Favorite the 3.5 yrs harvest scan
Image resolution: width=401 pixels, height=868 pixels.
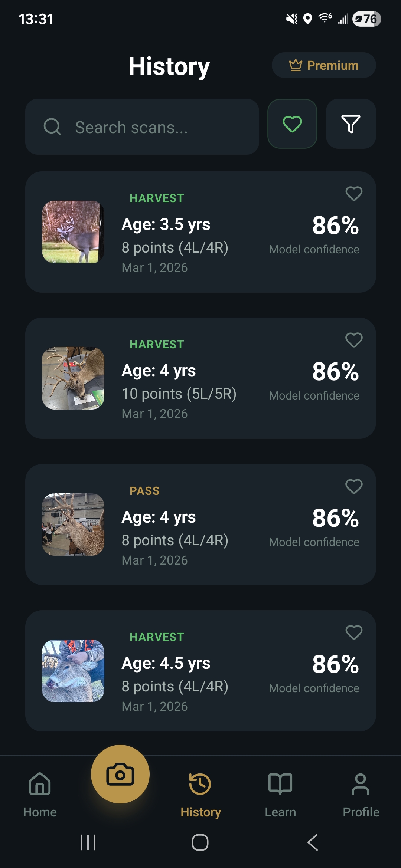[x=354, y=194]
